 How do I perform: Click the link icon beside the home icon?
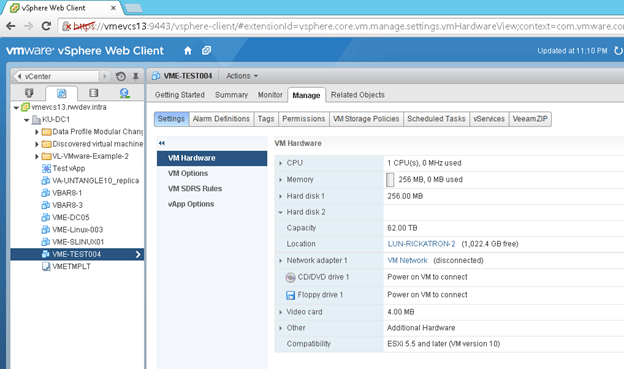(206, 51)
